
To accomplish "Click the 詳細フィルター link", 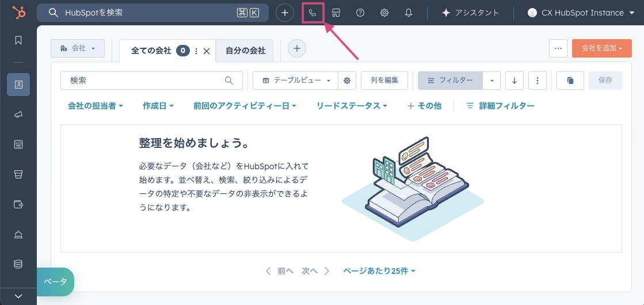I will point(500,106).
